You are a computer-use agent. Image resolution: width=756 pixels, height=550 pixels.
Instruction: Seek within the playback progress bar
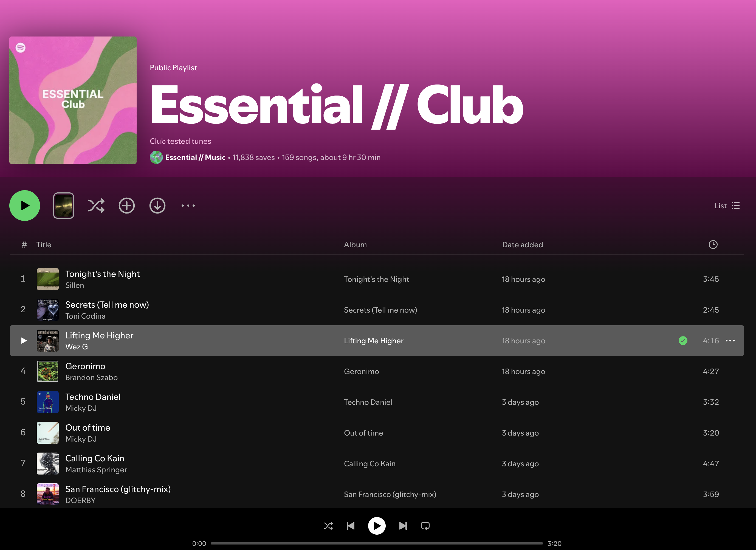pos(377,543)
